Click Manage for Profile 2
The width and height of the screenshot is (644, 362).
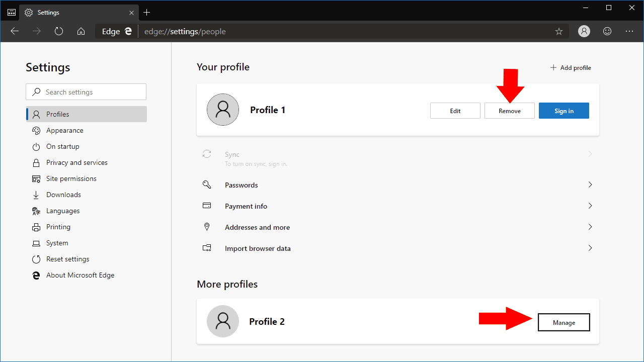click(564, 322)
